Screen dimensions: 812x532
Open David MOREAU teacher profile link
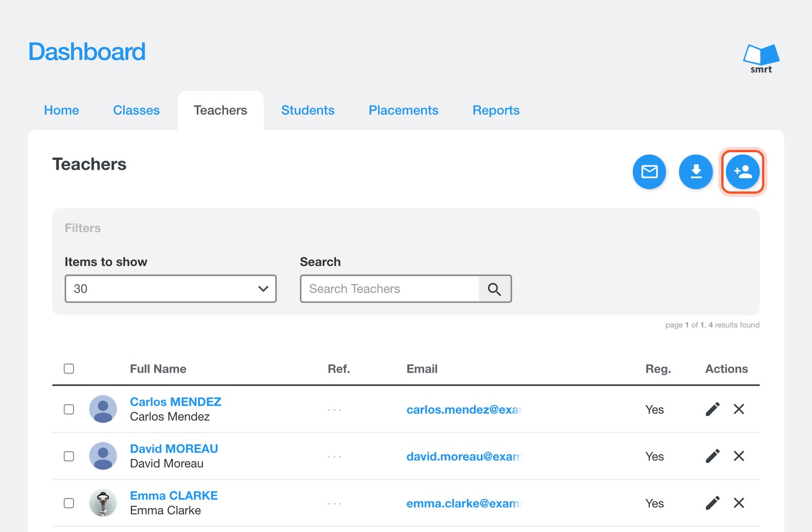click(174, 449)
